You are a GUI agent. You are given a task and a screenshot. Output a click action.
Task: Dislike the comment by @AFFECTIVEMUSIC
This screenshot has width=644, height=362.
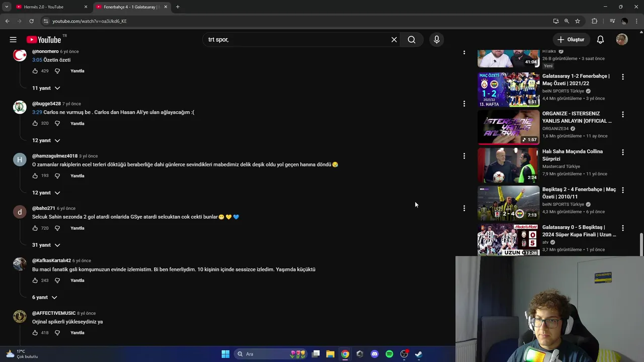57,332
